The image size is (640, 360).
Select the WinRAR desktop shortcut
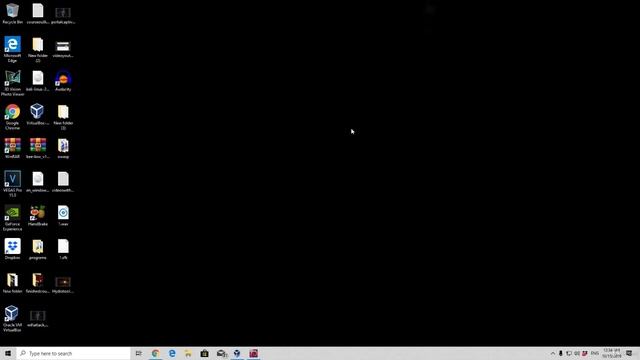click(x=12, y=148)
